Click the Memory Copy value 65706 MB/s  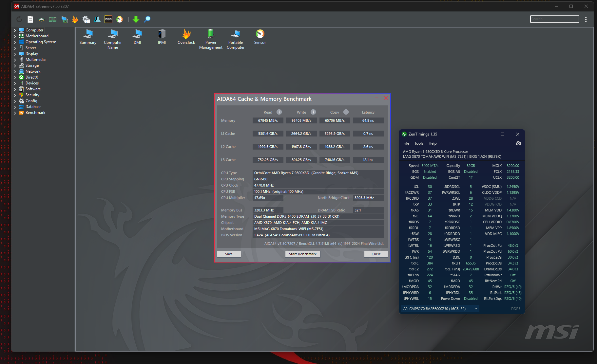[x=335, y=120]
